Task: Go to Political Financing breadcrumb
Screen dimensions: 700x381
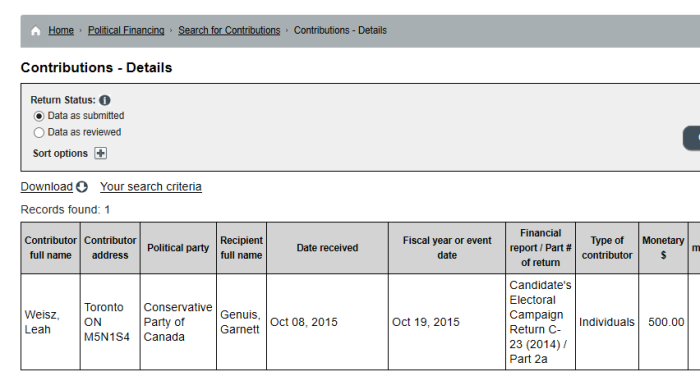Action: coord(126,30)
